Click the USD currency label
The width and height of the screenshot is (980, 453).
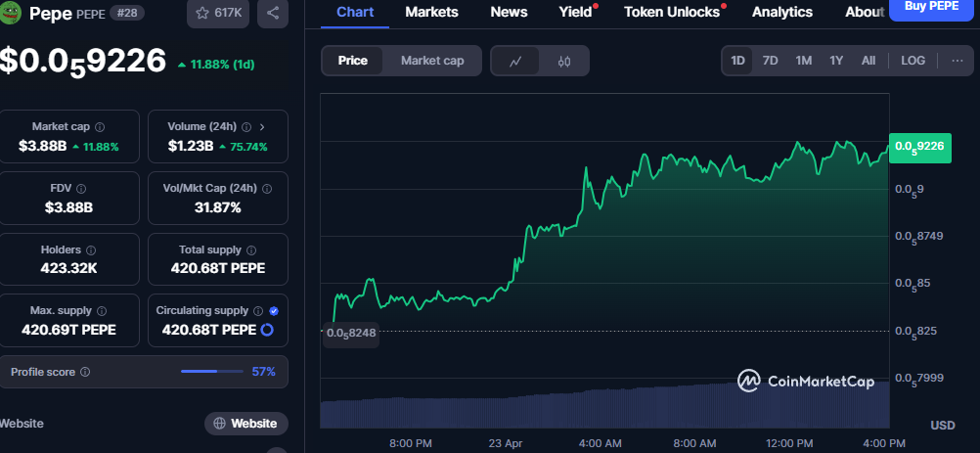pyautogui.click(x=943, y=426)
